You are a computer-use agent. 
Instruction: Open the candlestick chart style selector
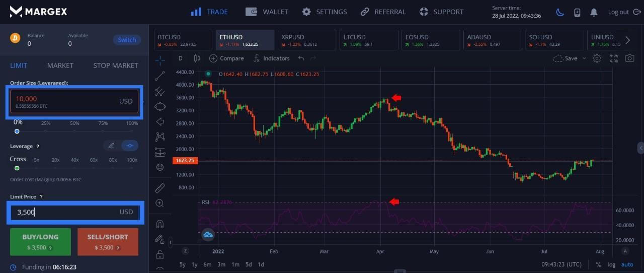pos(197,58)
